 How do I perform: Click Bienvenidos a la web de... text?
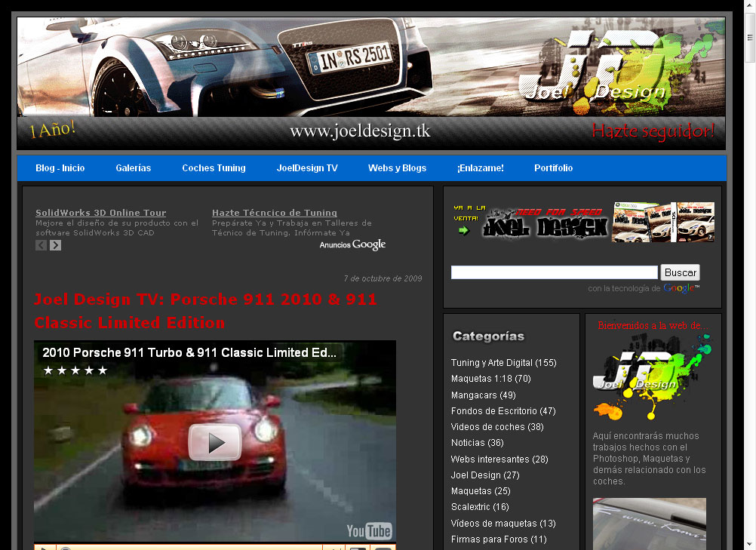[x=653, y=325]
